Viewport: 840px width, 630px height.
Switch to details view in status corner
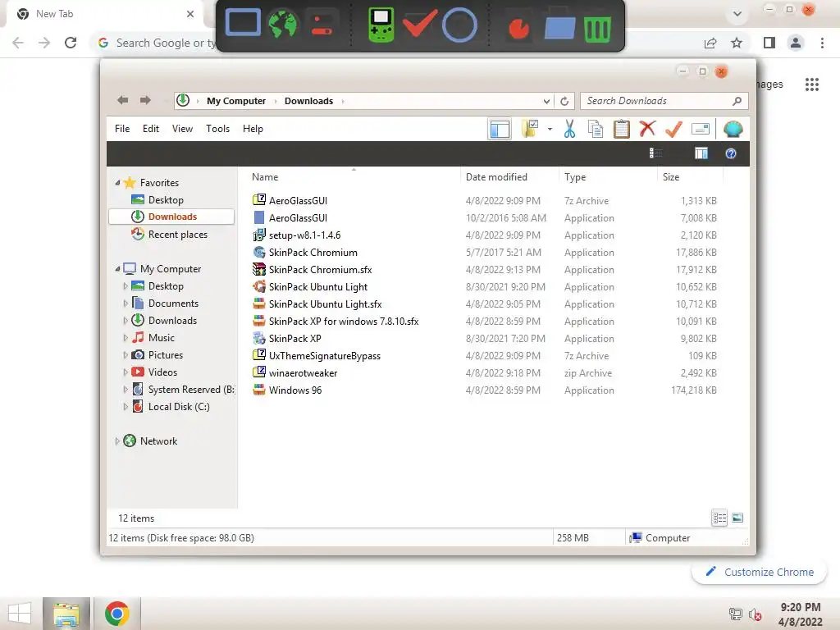click(719, 518)
